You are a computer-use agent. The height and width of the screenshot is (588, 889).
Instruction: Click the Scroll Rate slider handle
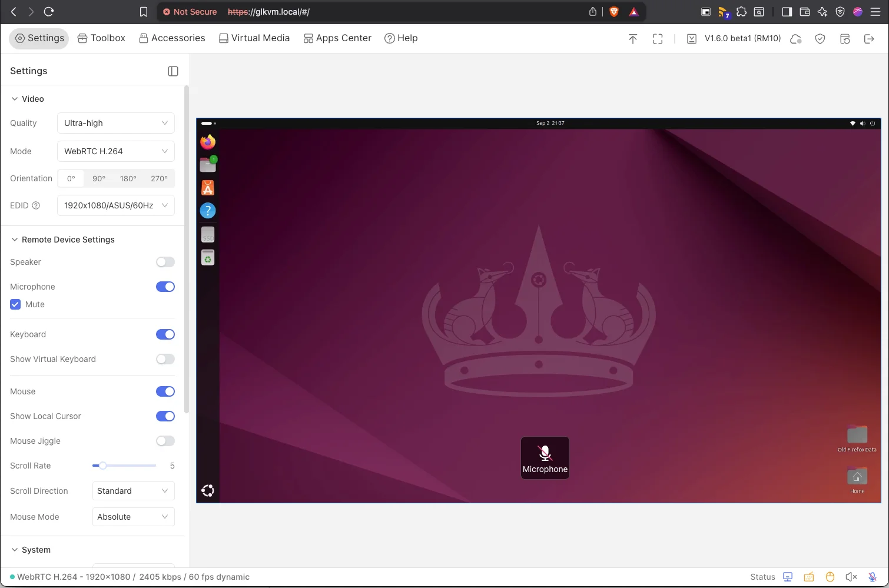pos(102,466)
